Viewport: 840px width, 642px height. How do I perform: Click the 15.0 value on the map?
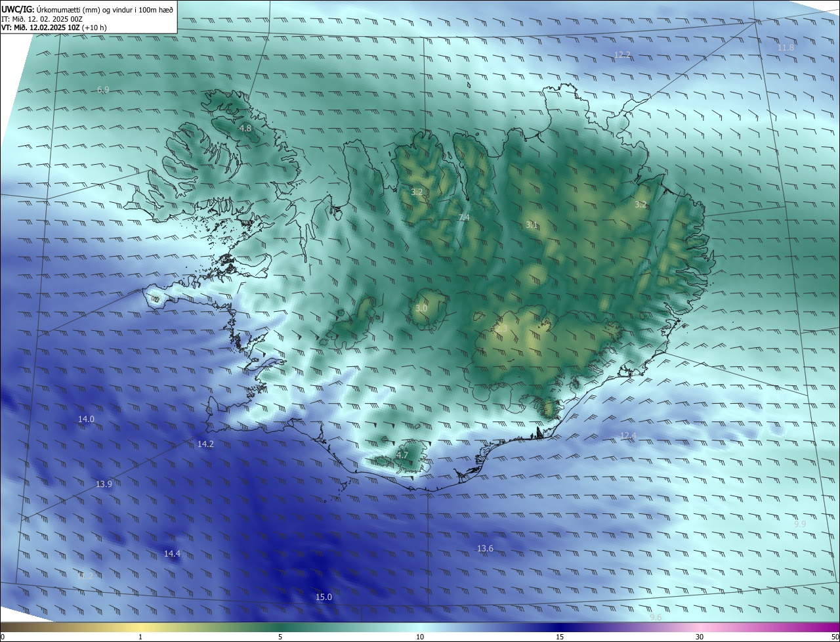click(x=324, y=597)
